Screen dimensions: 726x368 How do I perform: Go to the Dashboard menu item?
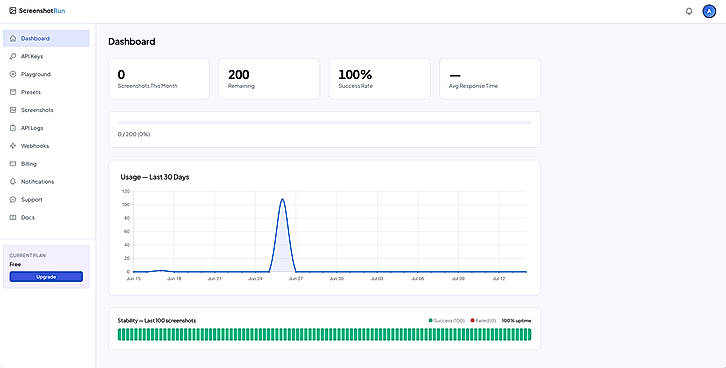[x=46, y=38]
